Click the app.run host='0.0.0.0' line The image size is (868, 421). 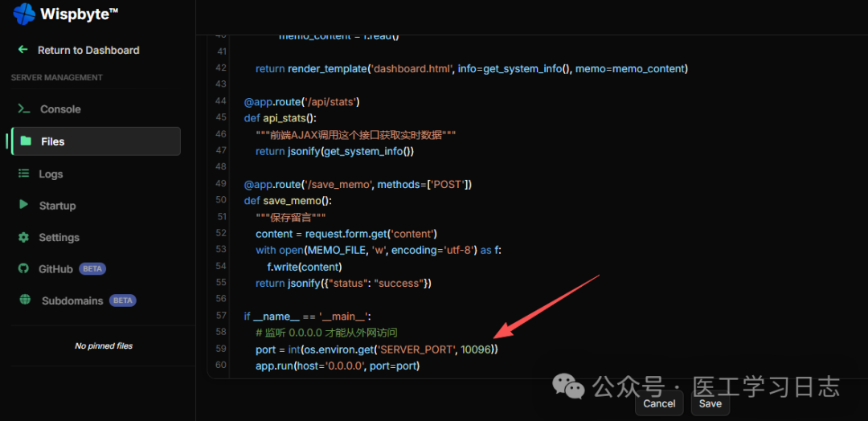[x=338, y=366]
